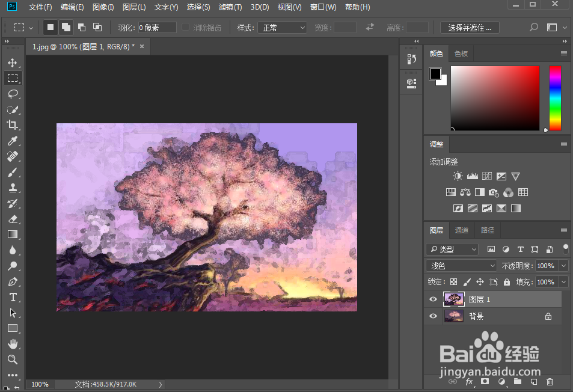Open the layer filter 类型 dropdown
Screen dimensions: 573x392
click(452, 249)
